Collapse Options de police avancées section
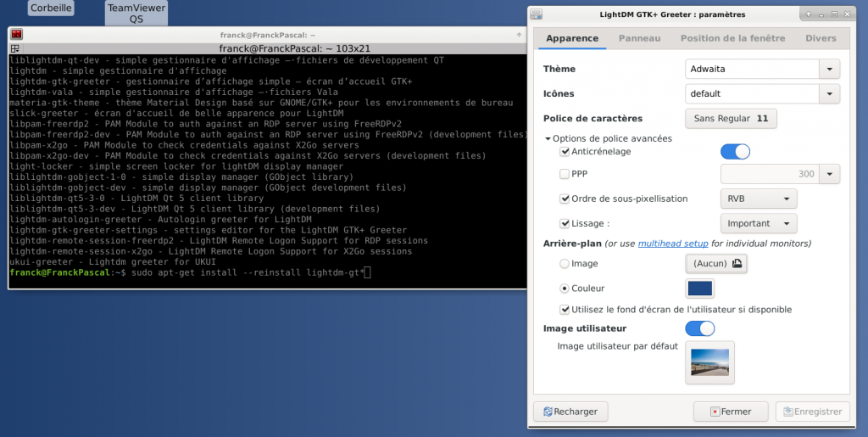This screenshot has height=437, width=868. click(x=548, y=138)
